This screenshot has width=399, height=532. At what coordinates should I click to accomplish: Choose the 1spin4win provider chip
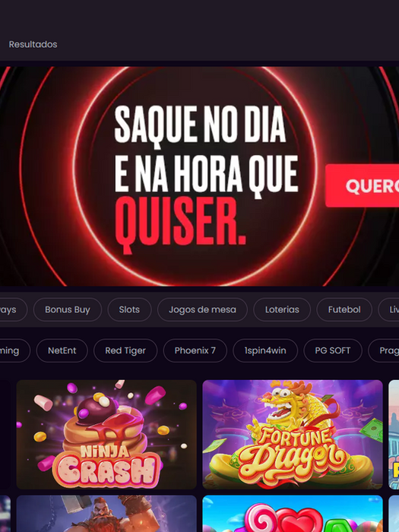[265, 350]
